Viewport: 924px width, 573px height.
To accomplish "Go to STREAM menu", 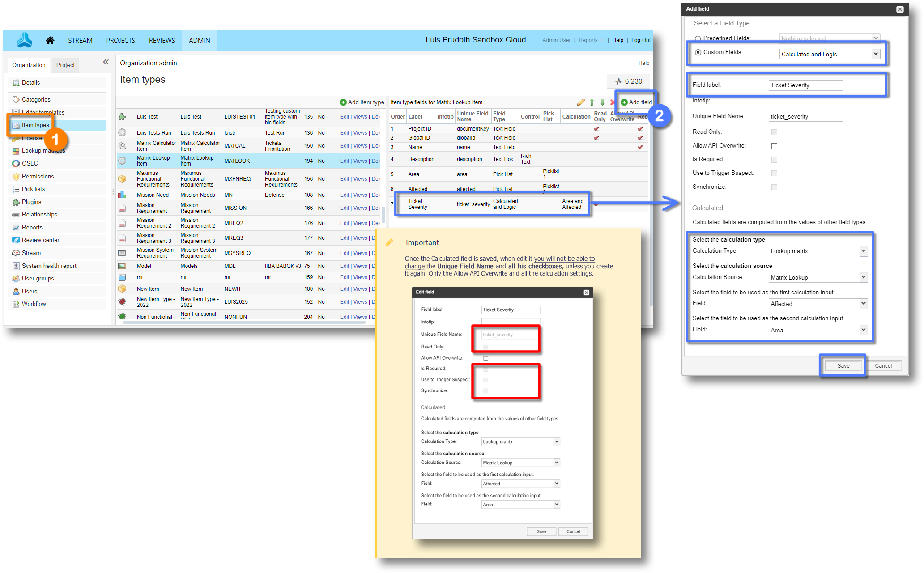I will tap(80, 40).
